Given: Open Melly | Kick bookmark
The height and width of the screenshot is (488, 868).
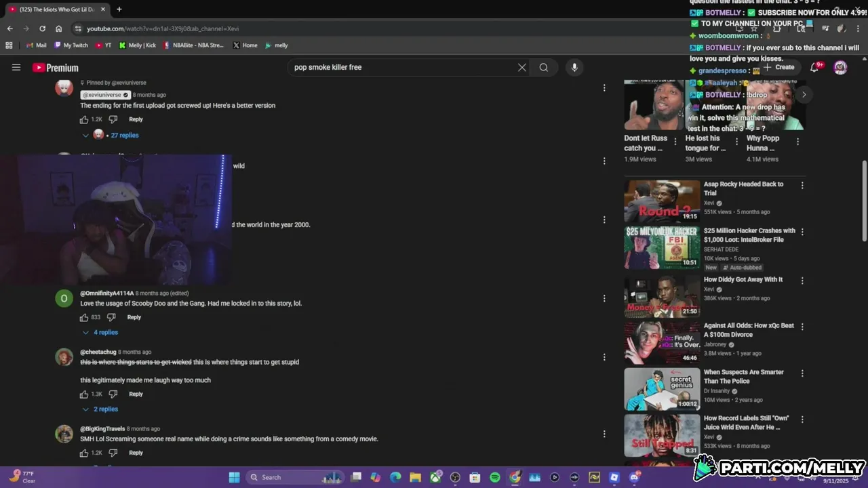Looking at the screenshot, I should 138,45.
